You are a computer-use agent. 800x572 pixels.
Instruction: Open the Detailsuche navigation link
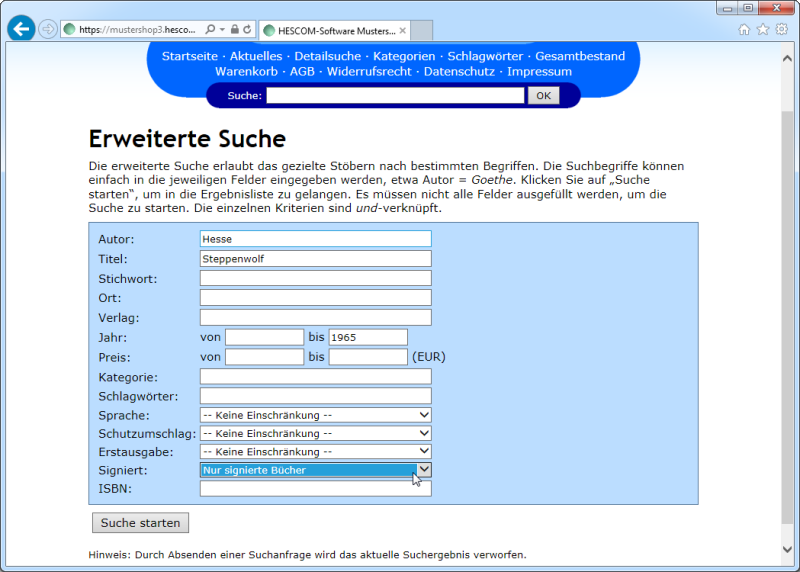pos(328,56)
